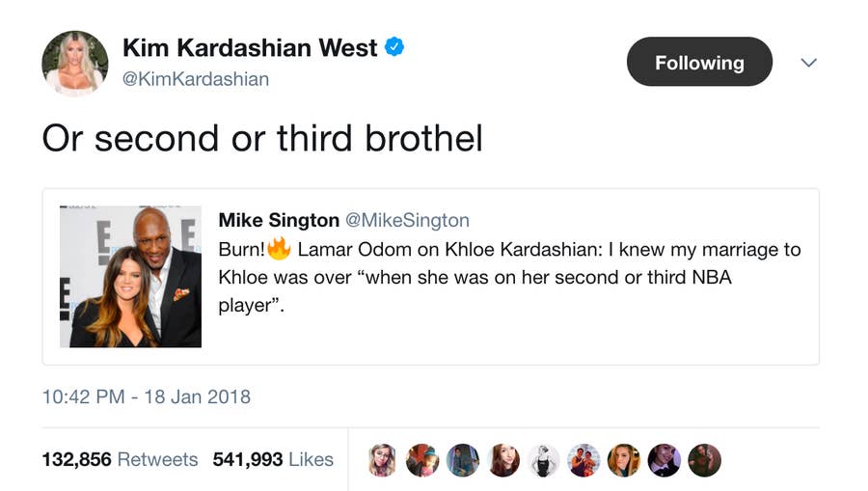Click Mike Sington name in quoted tweet

(x=278, y=221)
